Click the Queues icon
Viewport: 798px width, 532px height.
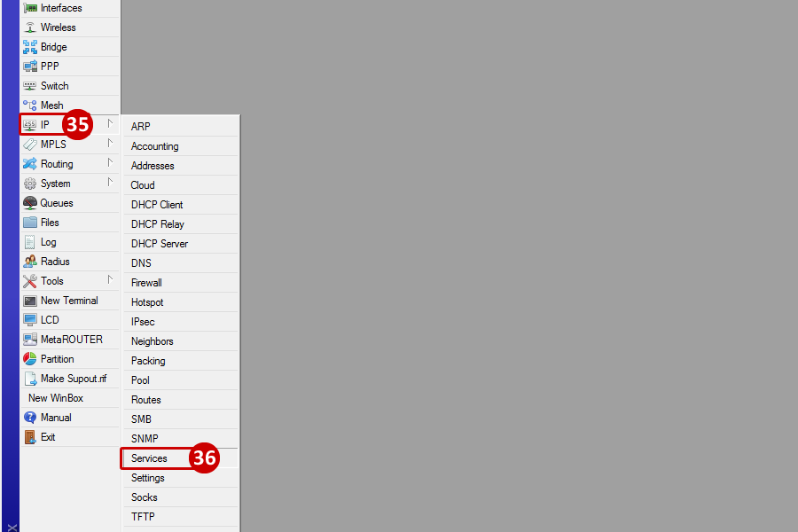tap(30, 203)
